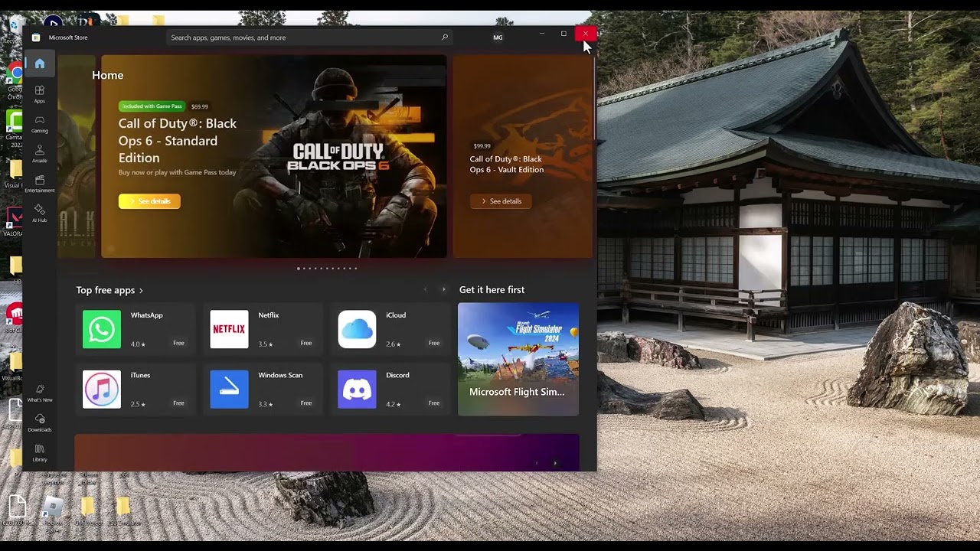Open the iTunes app icon

point(102,389)
